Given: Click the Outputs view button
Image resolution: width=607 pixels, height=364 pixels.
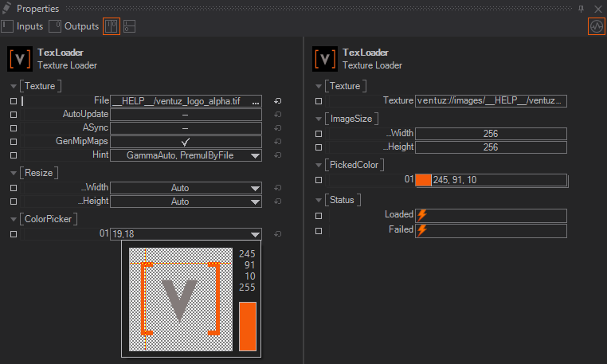Looking at the screenshot, I should tap(73, 25).
